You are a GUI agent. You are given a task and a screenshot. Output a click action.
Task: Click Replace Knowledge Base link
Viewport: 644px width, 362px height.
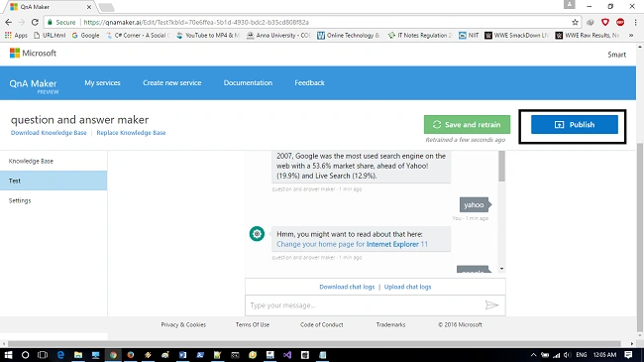tap(131, 133)
